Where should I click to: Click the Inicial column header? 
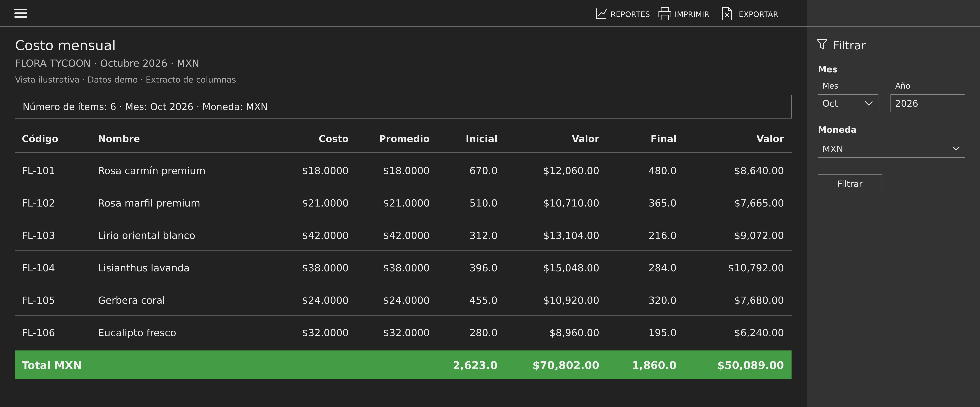pyautogui.click(x=481, y=139)
